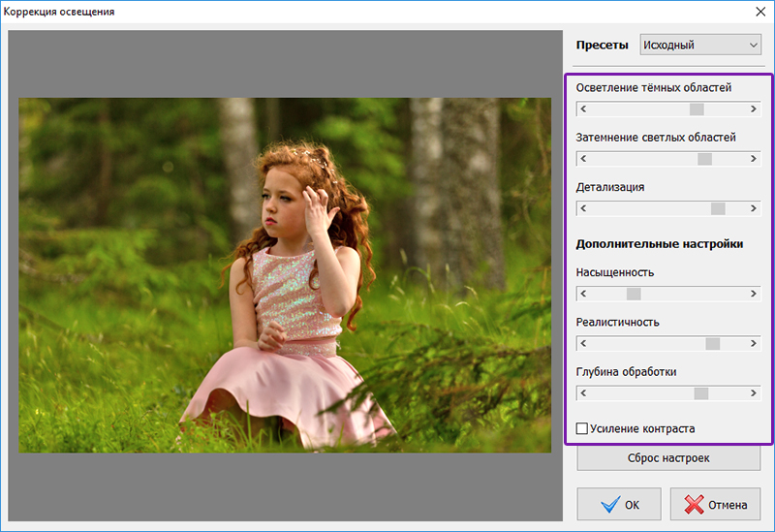
Task: Click the Реалистичность slider thumb
Action: point(713,344)
